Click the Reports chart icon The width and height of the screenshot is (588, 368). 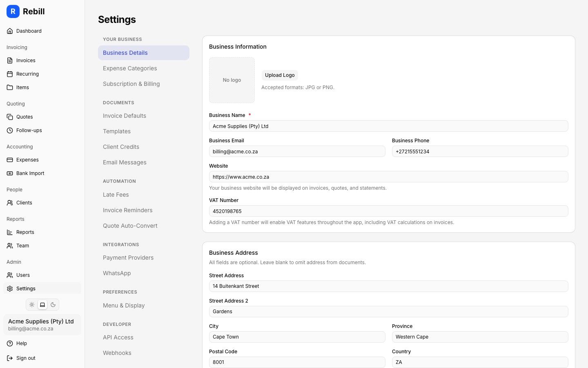(10, 232)
